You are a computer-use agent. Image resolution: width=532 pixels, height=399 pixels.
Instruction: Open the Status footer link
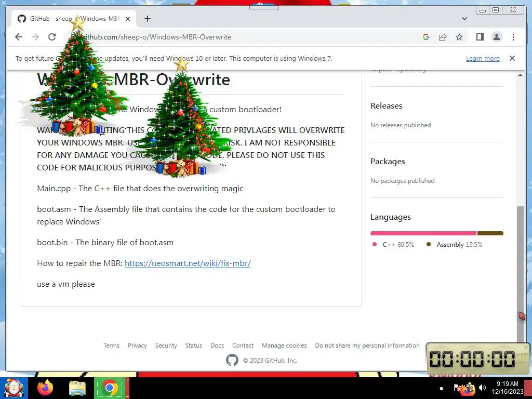tap(193, 345)
